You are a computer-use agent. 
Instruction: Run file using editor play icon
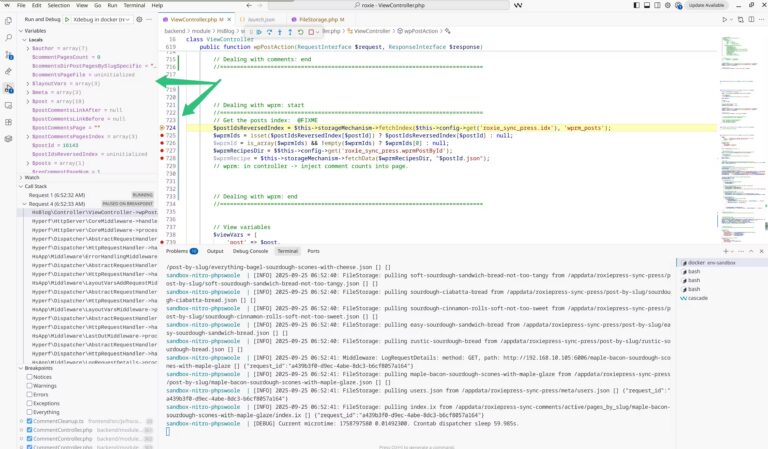pyautogui.click(x=725, y=20)
